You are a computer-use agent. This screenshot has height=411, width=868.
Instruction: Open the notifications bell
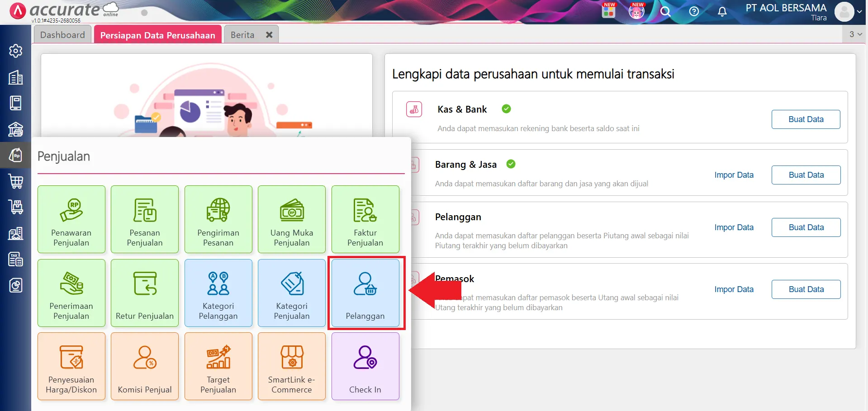[x=722, y=11]
